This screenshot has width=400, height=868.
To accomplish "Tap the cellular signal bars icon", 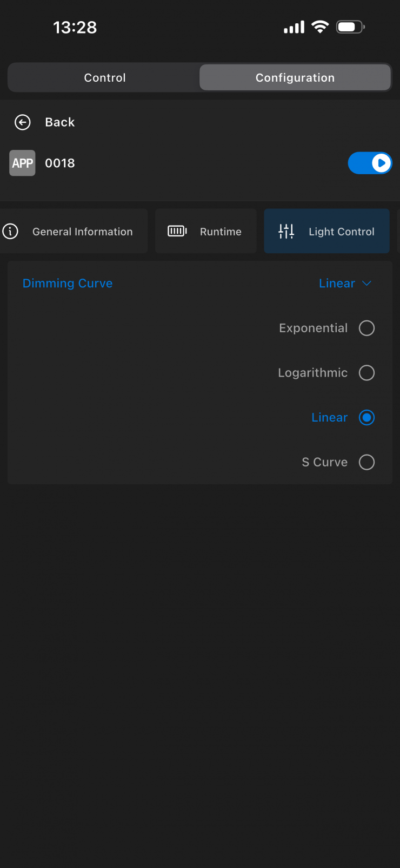I will pos(294,27).
